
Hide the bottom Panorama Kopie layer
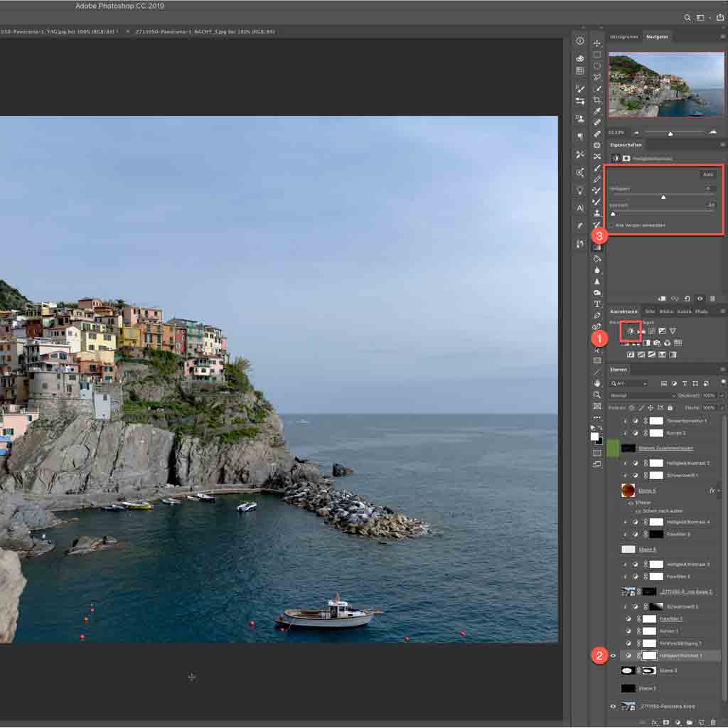pyautogui.click(x=613, y=706)
